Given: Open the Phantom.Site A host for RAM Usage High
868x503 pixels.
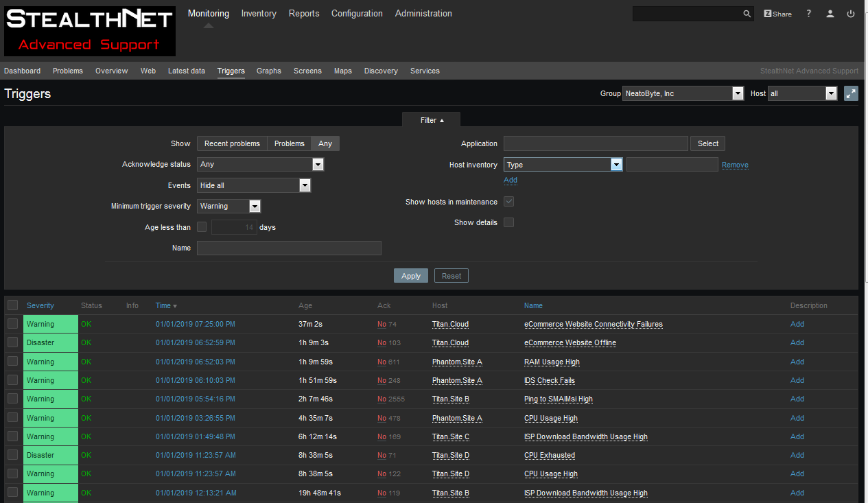Looking at the screenshot, I should (457, 362).
